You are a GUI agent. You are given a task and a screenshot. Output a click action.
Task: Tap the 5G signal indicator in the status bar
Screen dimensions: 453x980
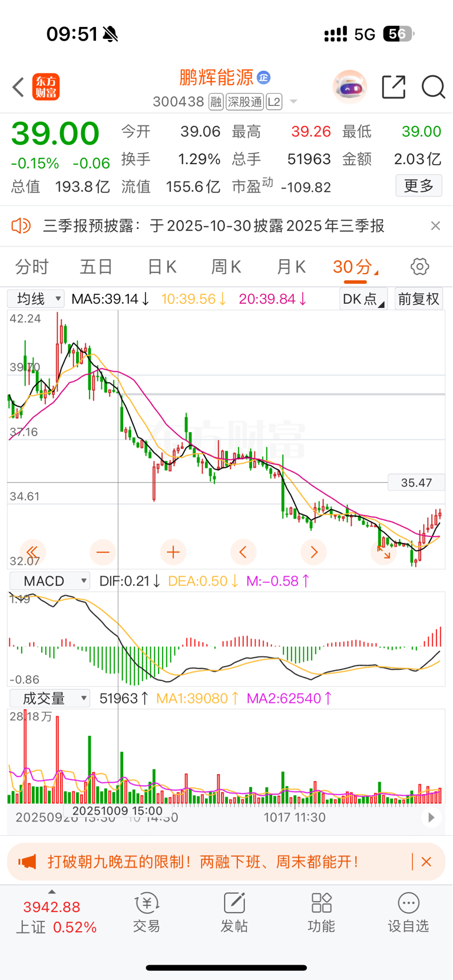(365, 35)
